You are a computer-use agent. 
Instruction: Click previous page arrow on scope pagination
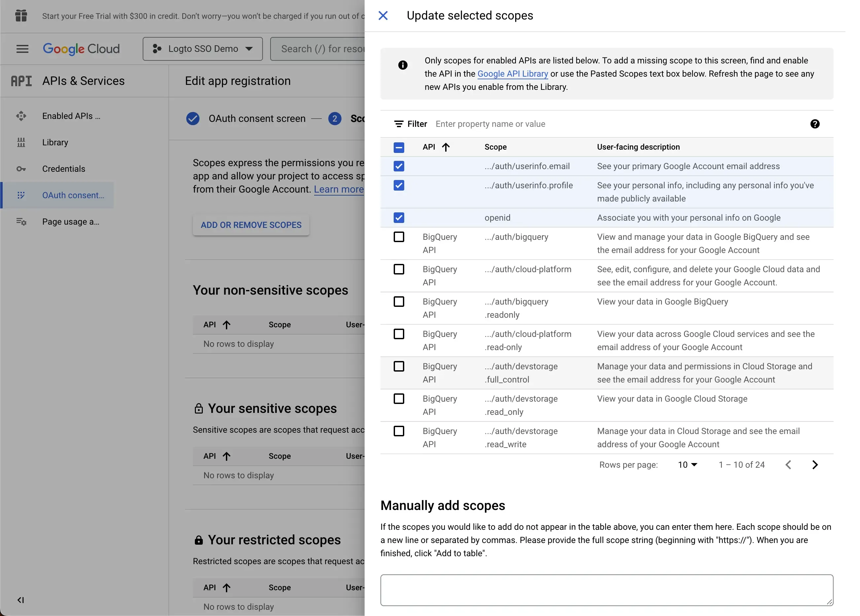[789, 465]
